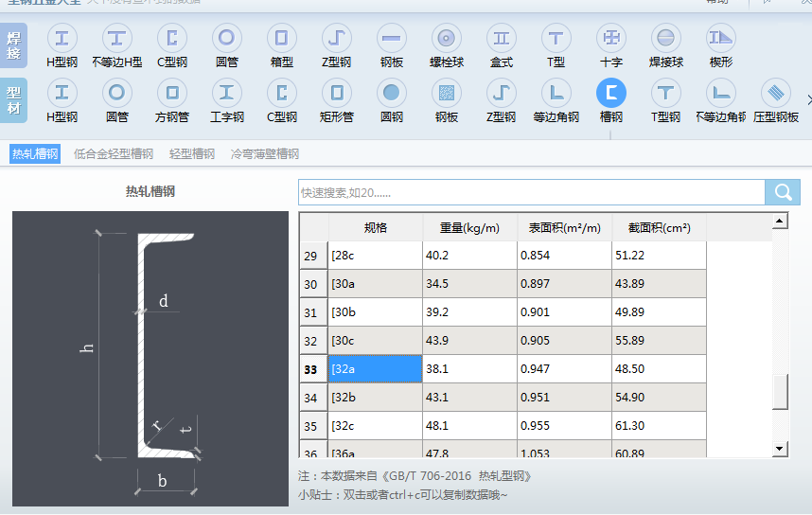Click table scrollbar down arrow
Image resolution: width=812 pixels, height=515 pixels.
click(780, 448)
